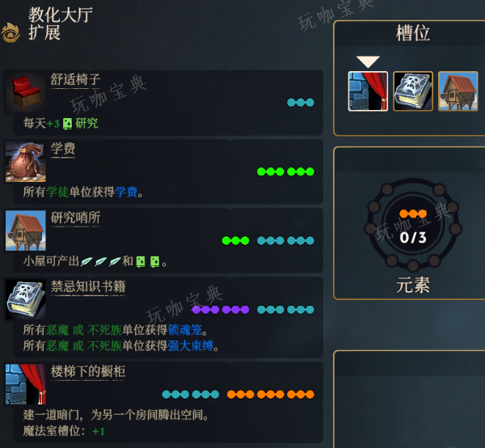The width and height of the screenshot is (485, 448).
Task: Click the 元素 0/3 circular counter
Action: tap(413, 225)
